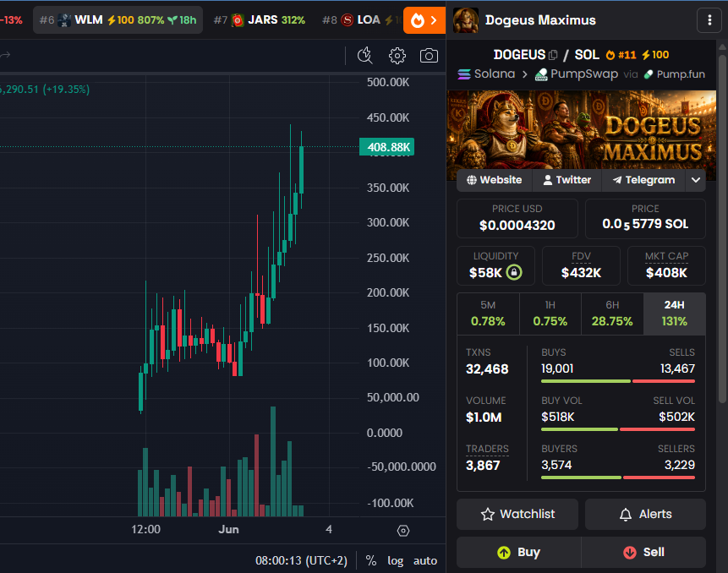Click the 500.00K price axis label

point(388,83)
